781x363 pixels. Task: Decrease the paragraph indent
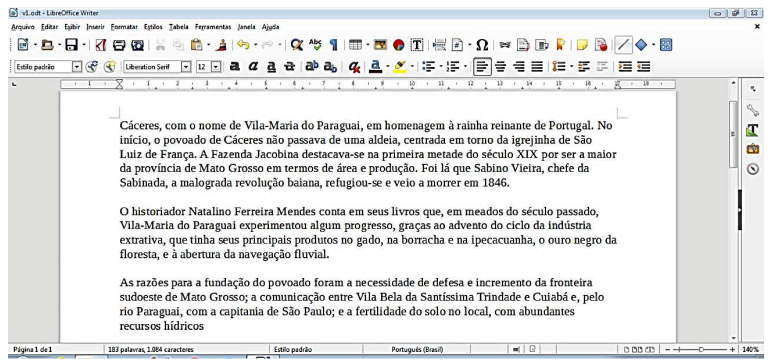coord(644,67)
